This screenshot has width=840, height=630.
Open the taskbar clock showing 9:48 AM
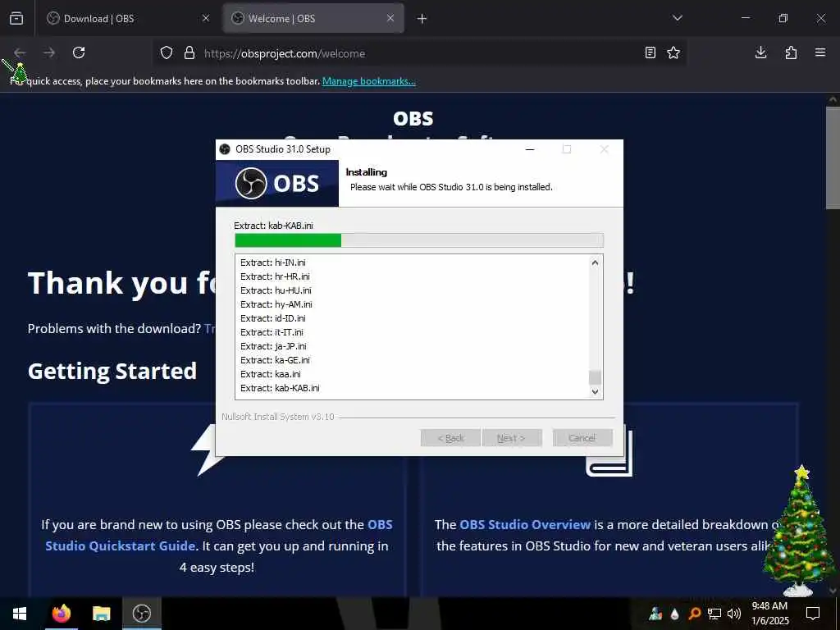(x=769, y=614)
